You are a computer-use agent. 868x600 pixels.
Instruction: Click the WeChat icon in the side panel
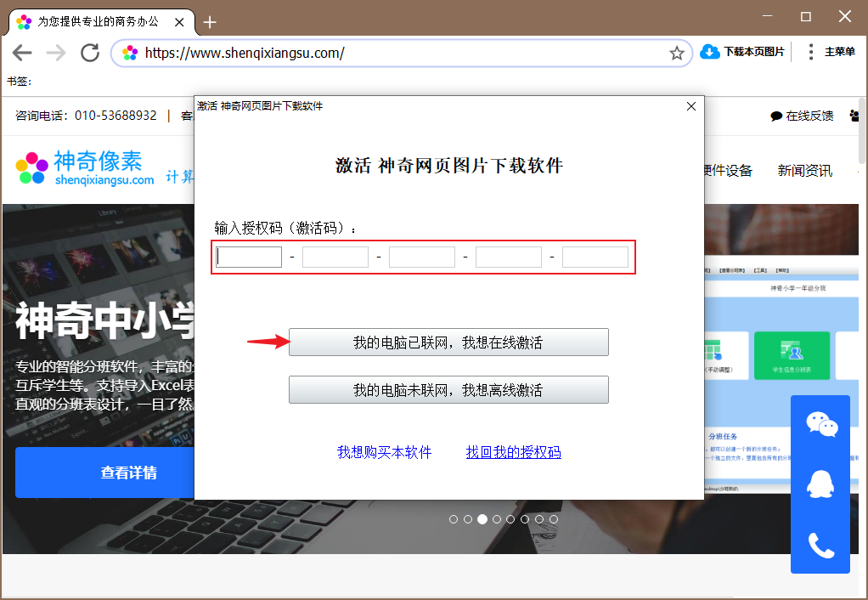coord(821,425)
